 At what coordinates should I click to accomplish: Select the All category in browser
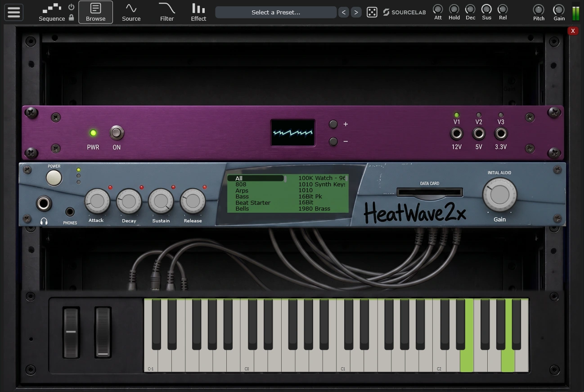coord(256,178)
